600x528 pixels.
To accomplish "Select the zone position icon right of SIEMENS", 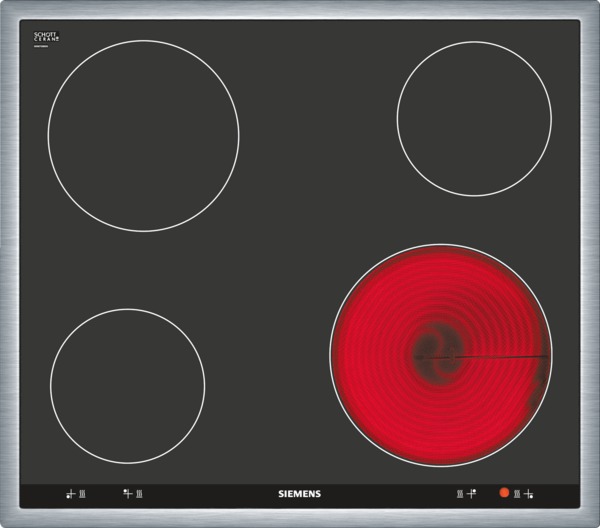I will (x=471, y=493).
